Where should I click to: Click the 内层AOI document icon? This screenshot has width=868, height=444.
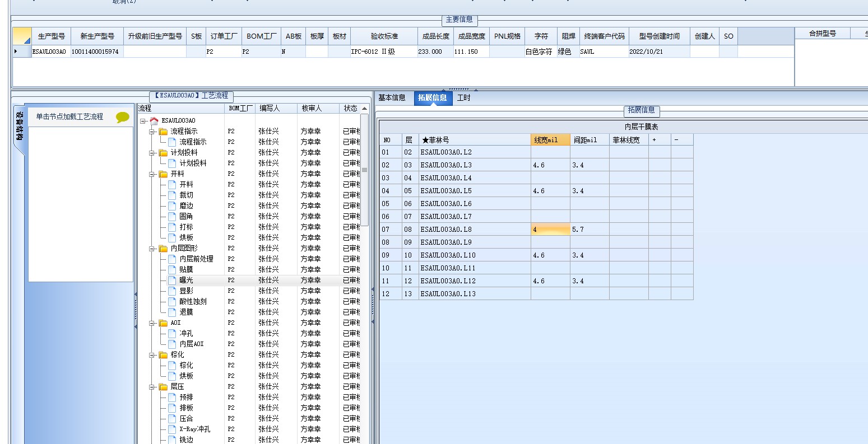point(172,344)
